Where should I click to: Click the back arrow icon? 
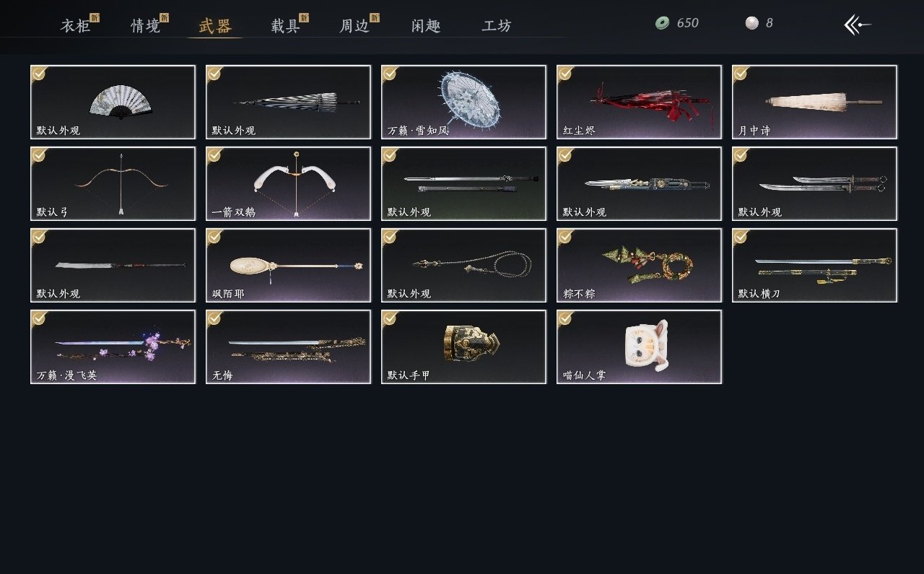coord(858,25)
